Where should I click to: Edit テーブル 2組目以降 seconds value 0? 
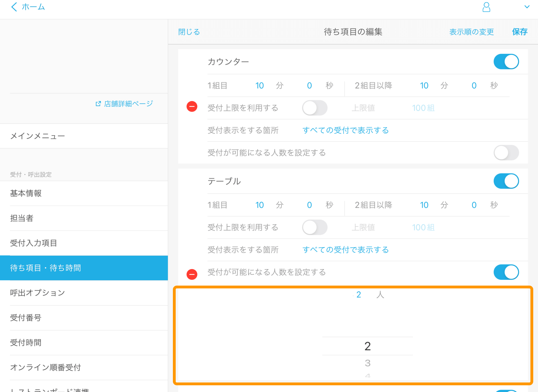click(474, 205)
